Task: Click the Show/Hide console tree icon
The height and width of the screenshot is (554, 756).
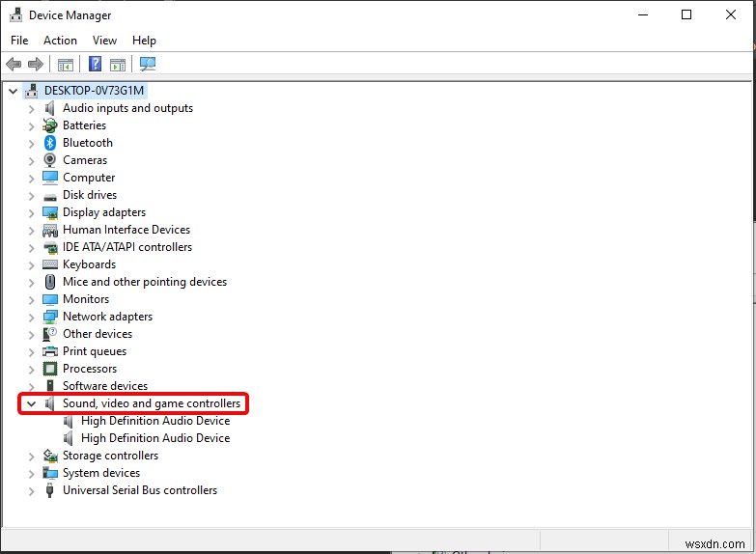Action: 66,64
